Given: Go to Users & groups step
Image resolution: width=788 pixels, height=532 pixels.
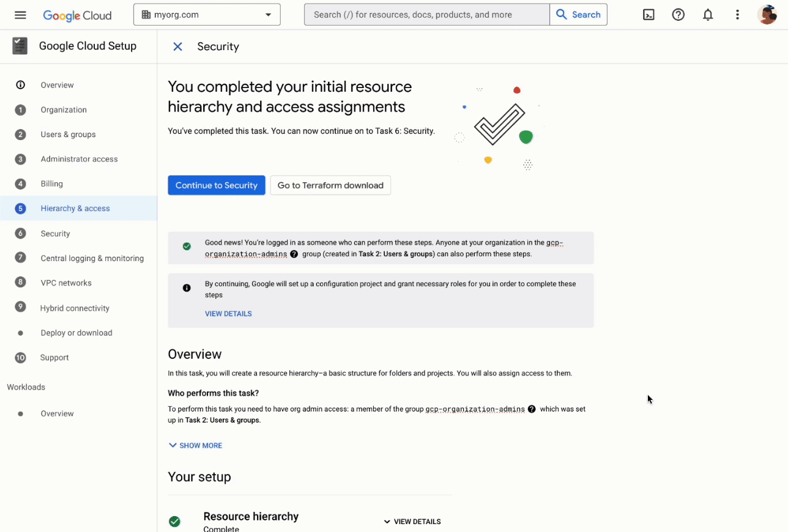Looking at the screenshot, I should click(68, 135).
